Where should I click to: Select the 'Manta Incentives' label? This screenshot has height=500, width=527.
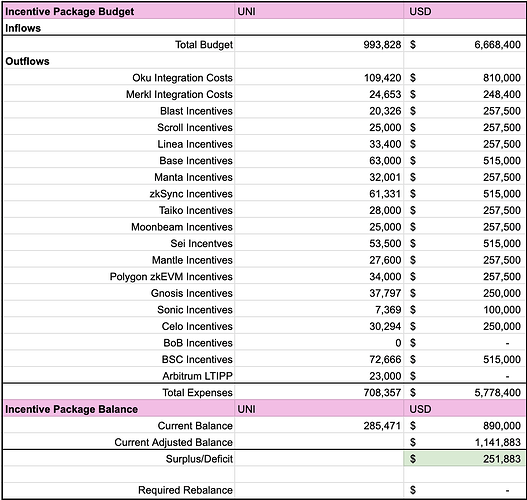point(193,177)
